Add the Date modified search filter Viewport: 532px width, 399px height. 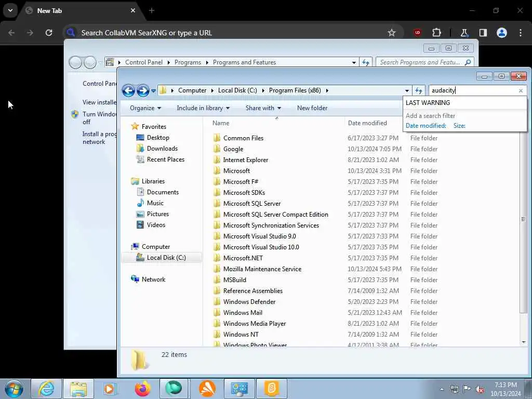coord(426,126)
